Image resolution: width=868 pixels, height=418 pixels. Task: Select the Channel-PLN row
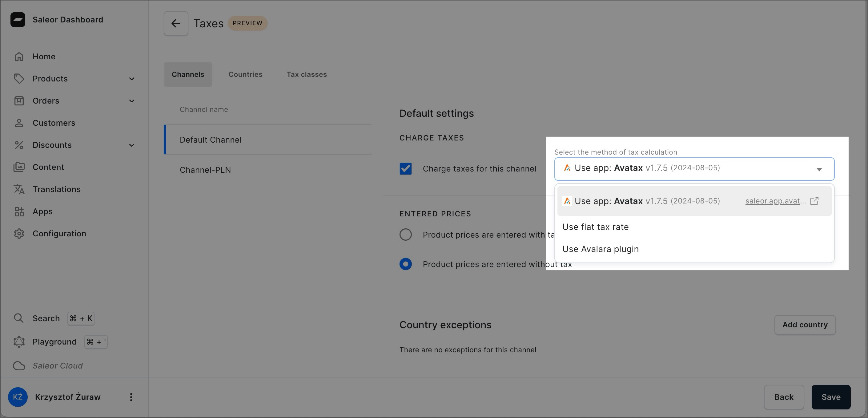point(205,169)
